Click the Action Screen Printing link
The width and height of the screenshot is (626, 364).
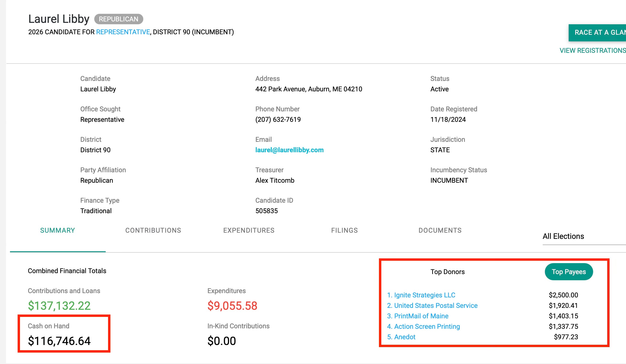click(x=427, y=326)
